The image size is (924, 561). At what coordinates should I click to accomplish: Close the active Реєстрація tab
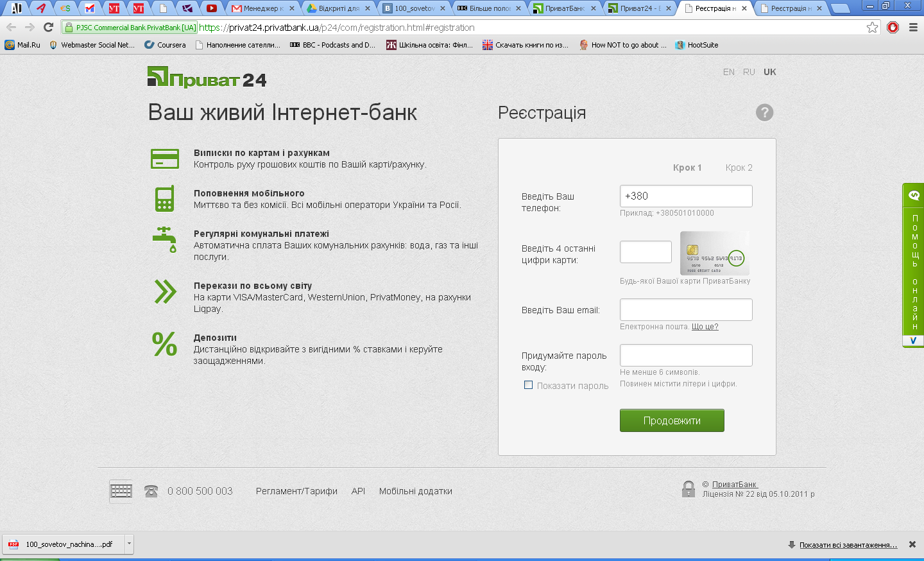pyautogui.click(x=744, y=8)
